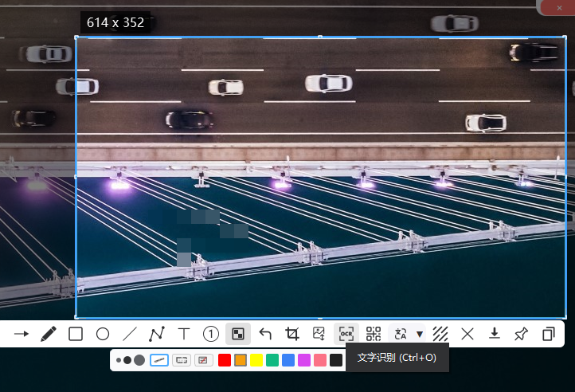Open the translate options dropdown arrow
The image size is (575, 392).
click(420, 334)
